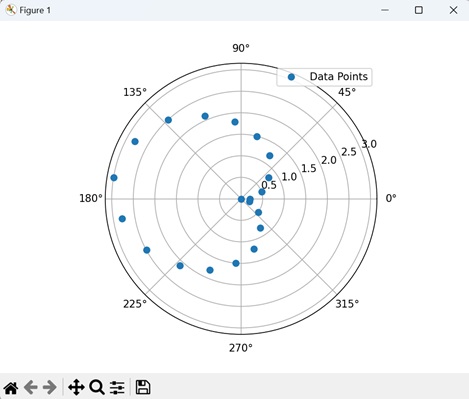Image resolution: width=469 pixels, height=399 pixels.
Task: Click the 270° angle label
Action: (x=241, y=348)
